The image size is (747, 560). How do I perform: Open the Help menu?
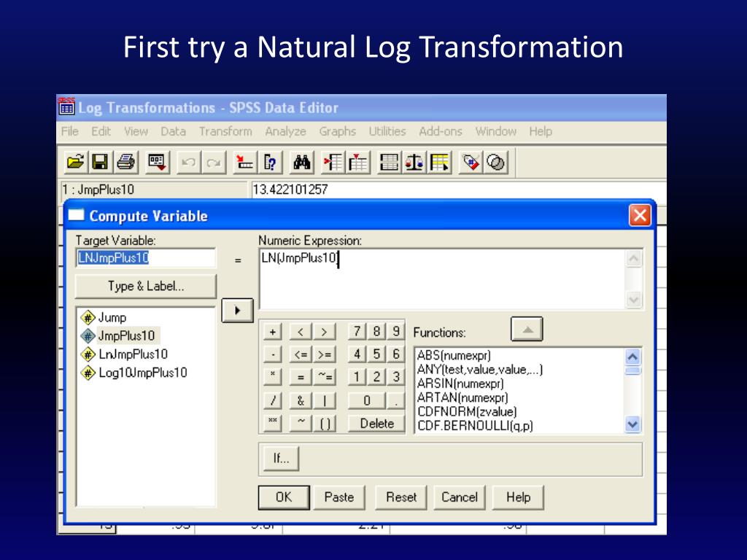point(541,131)
